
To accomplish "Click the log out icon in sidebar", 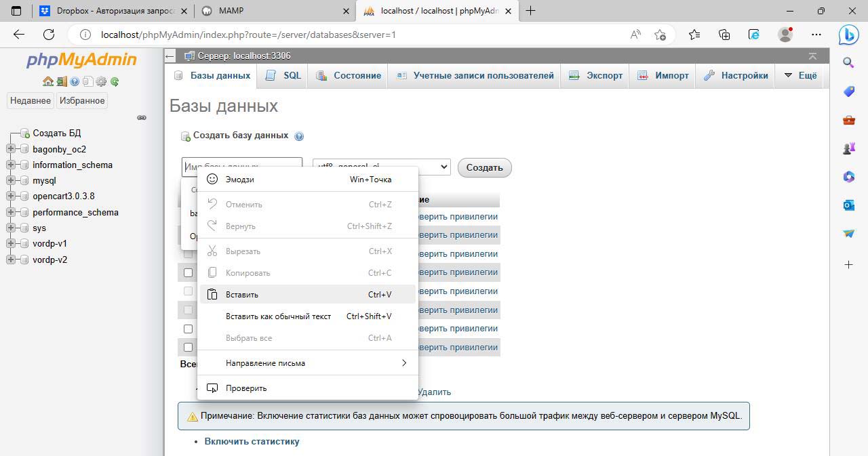I will (61, 81).
